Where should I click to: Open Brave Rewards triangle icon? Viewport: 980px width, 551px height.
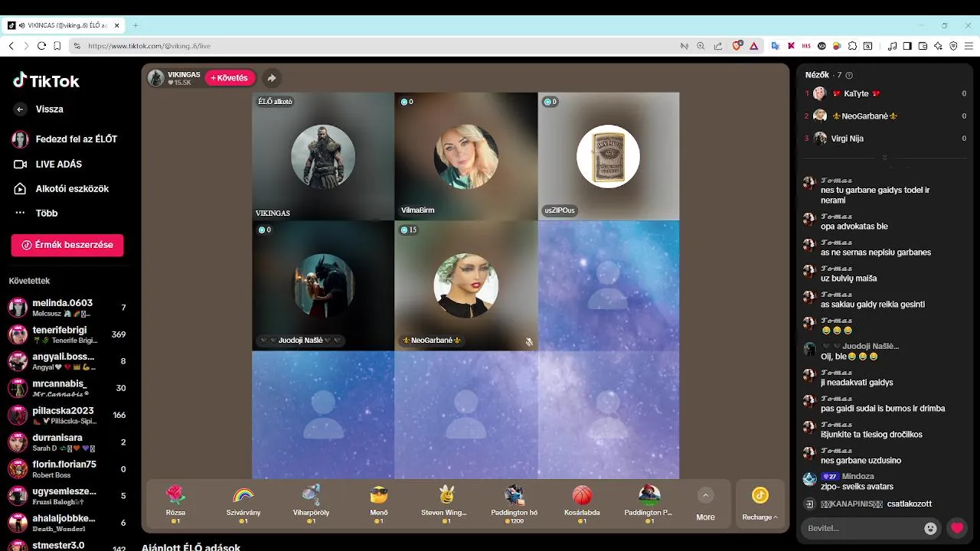coord(753,46)
